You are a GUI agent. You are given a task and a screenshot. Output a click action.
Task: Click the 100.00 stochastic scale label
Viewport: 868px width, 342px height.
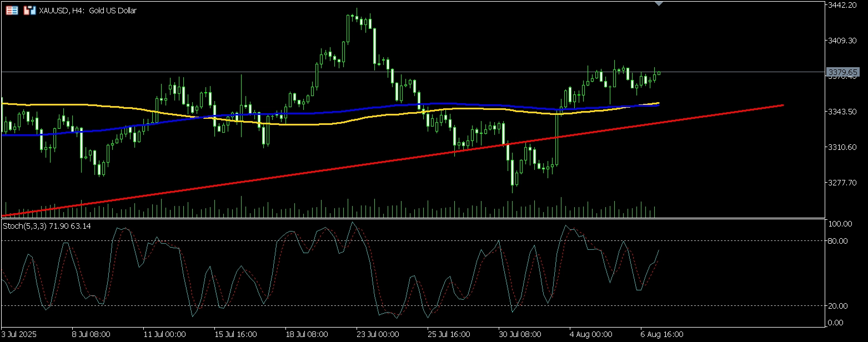[840, 224]
